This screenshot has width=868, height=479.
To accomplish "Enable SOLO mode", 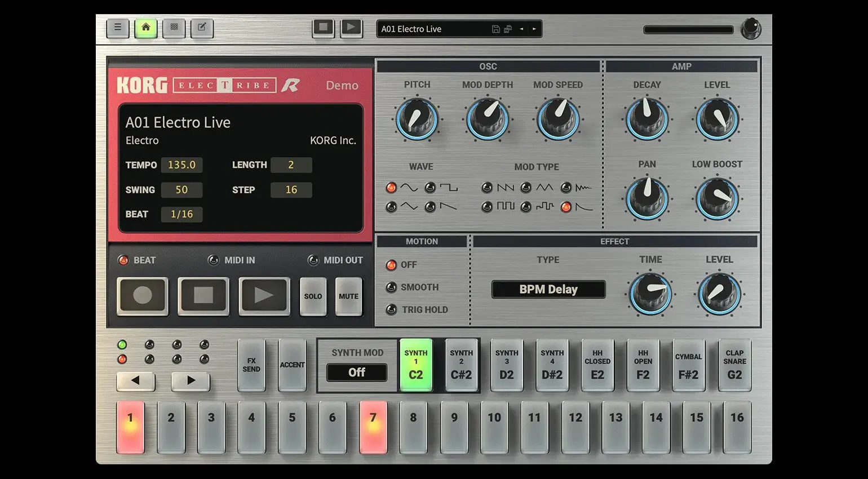I will pos(313,296).
